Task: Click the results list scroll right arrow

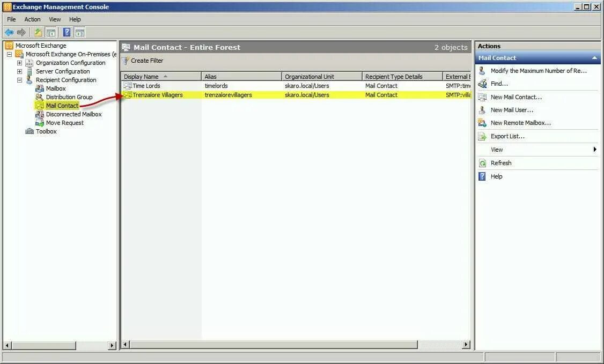Action: click(466, 344)
